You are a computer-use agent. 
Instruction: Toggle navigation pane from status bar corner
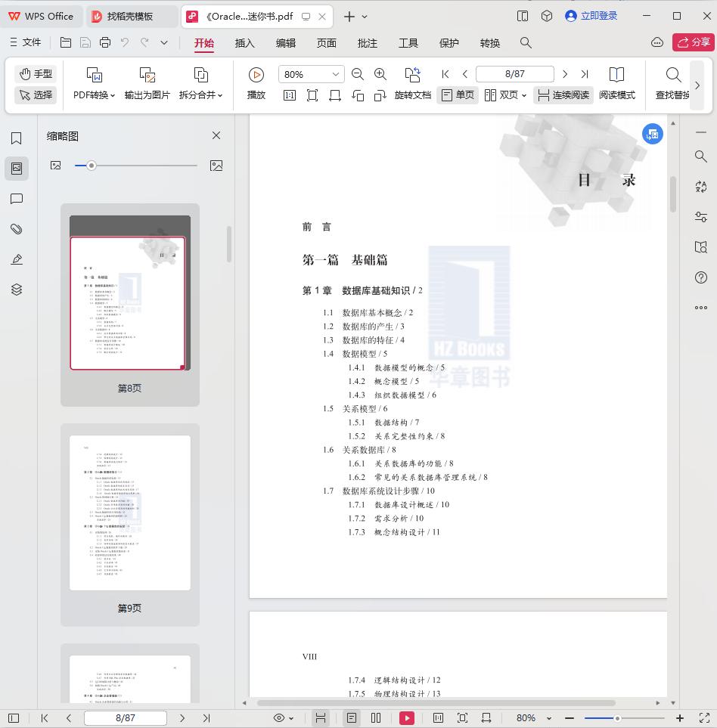click(14, 717)
